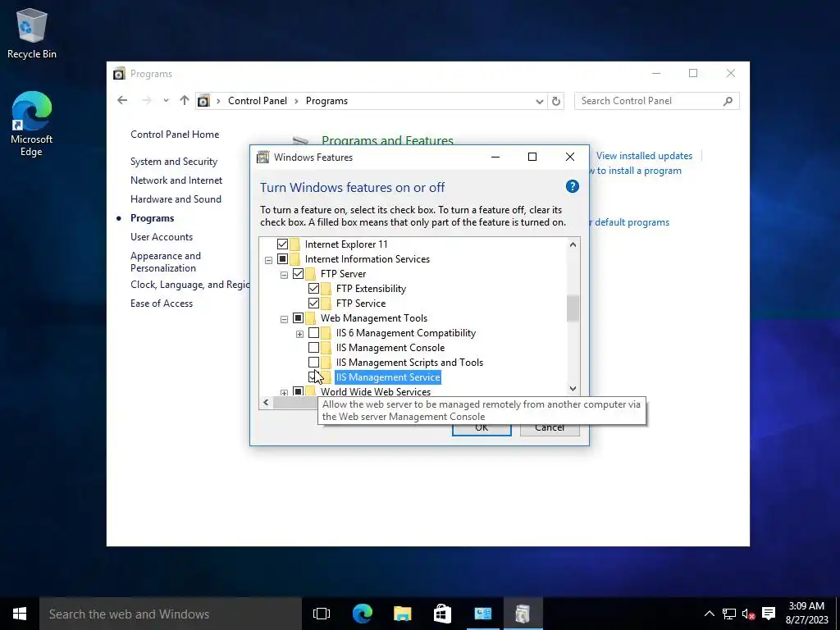Click the muted volume tray icon
The height and width of the screenshot is (630, 840).
click(x=748, y=614)
